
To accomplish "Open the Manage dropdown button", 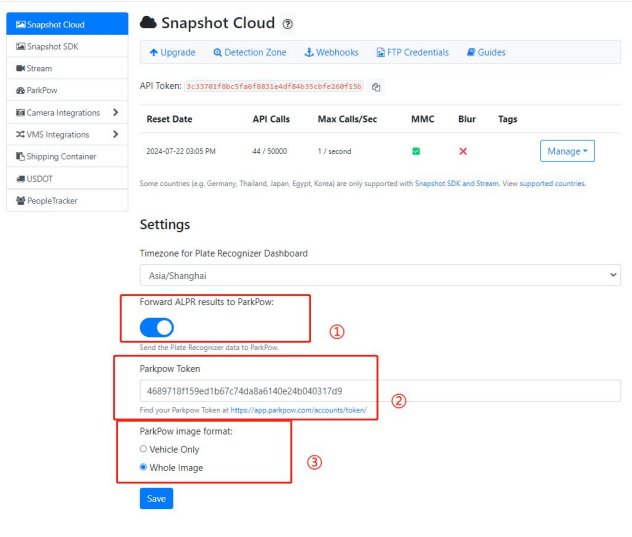I will coord(567,151).
